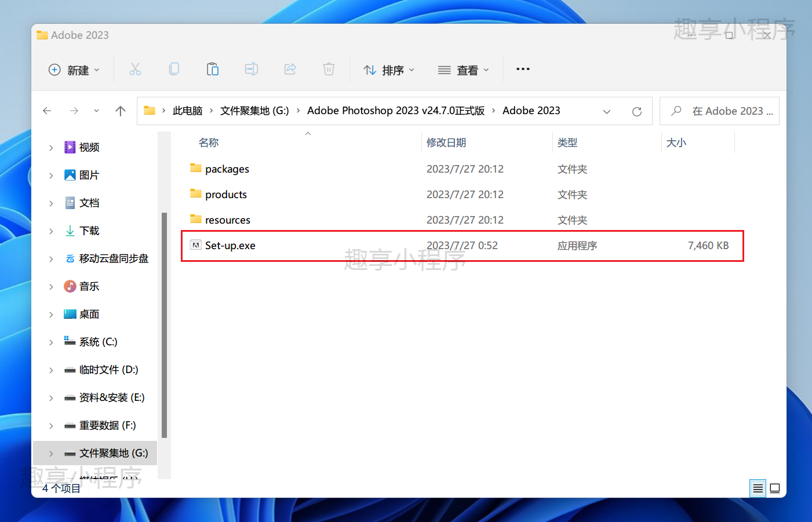Click Adobe 2023 breadcrumb segment
Screen dimensions: 812x522
tap(531, 111)
